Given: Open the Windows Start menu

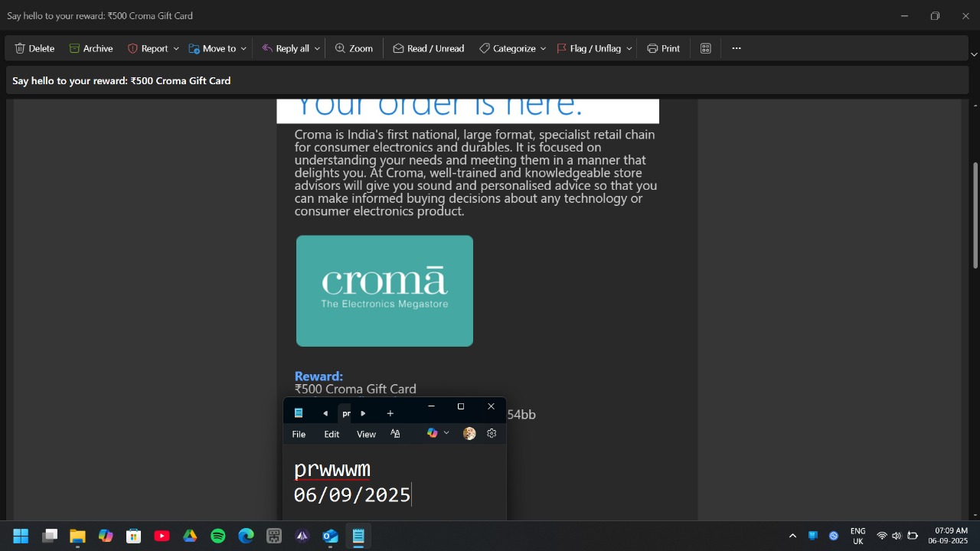Looking at the screenshot, I should (21, 536).
